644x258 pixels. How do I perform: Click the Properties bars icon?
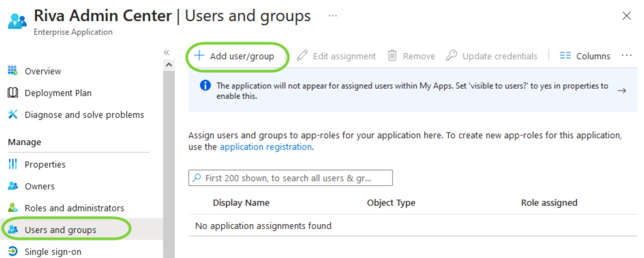[13, 164]
